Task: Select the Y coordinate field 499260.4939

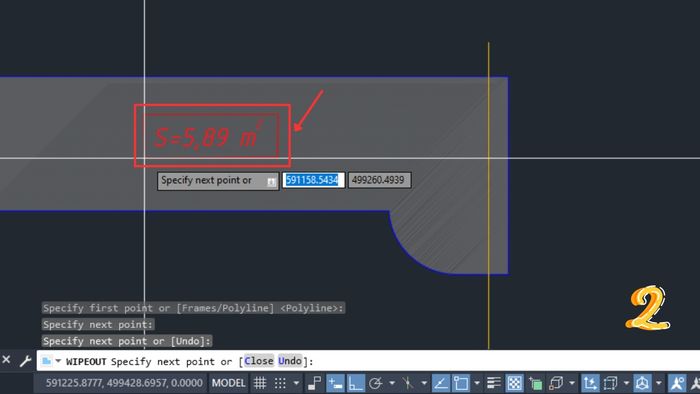Action: coord(379,180)
